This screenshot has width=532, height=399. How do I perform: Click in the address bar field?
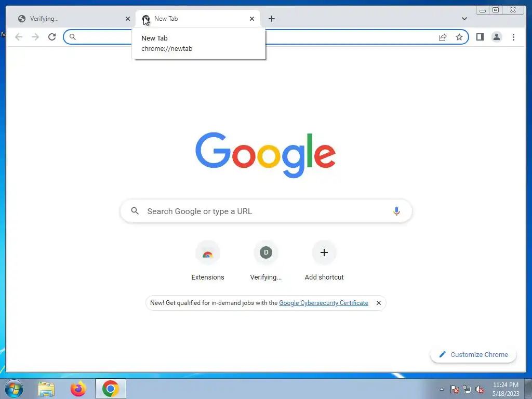(266, 37)
